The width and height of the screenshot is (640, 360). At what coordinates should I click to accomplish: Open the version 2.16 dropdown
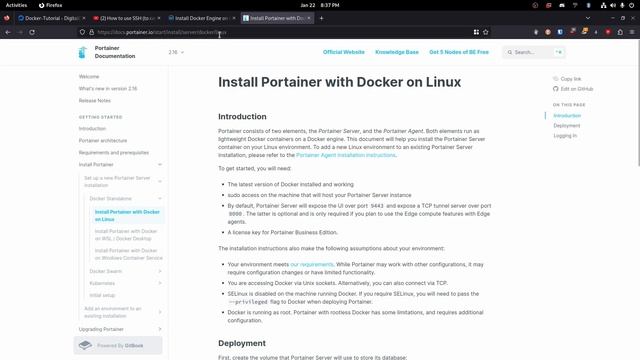[x=176, y=52]
